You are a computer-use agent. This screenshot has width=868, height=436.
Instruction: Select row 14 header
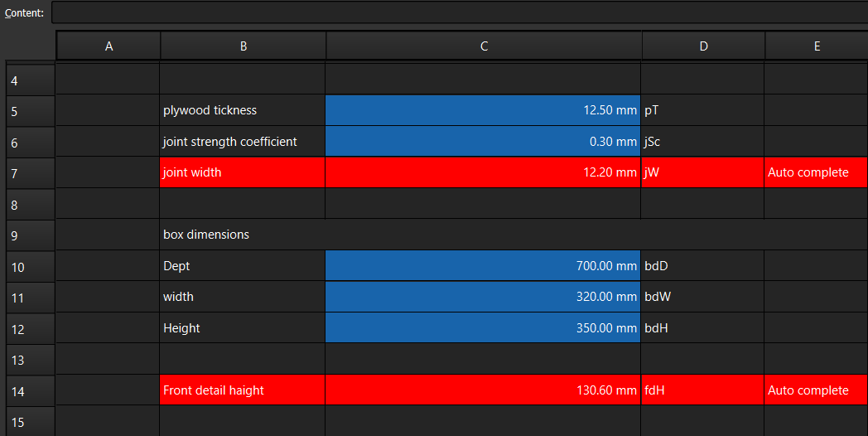30,391
